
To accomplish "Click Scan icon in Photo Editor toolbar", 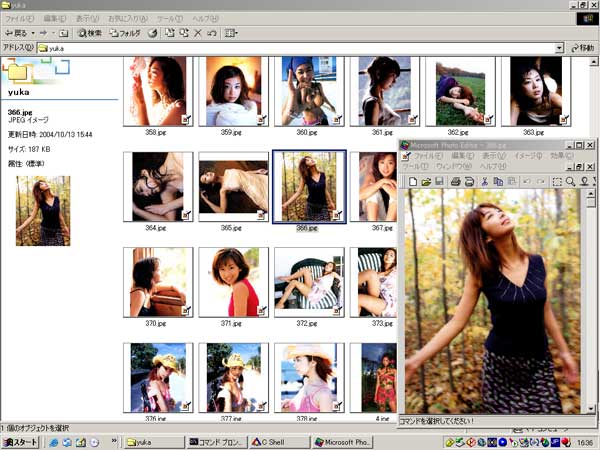I will point(469,182).
